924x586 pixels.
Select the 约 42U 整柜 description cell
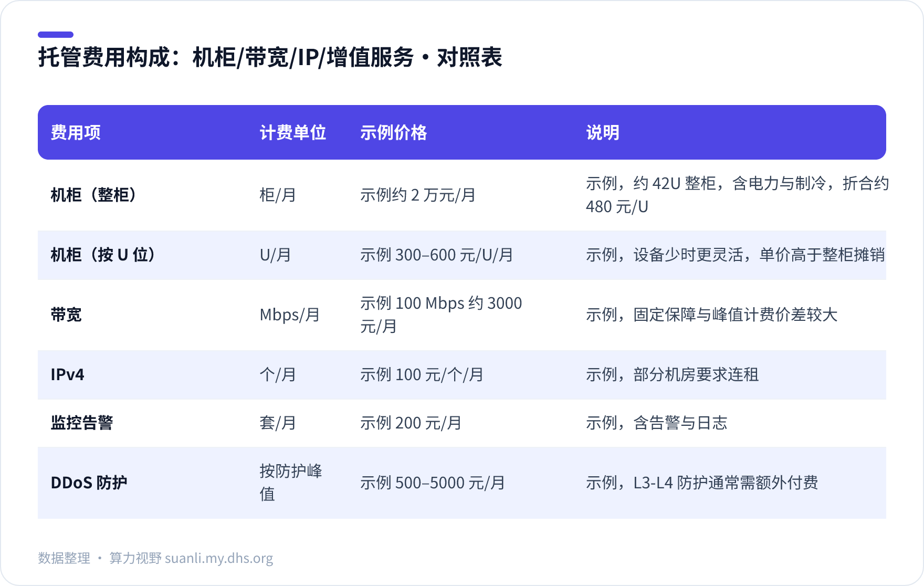coord(737,195)
